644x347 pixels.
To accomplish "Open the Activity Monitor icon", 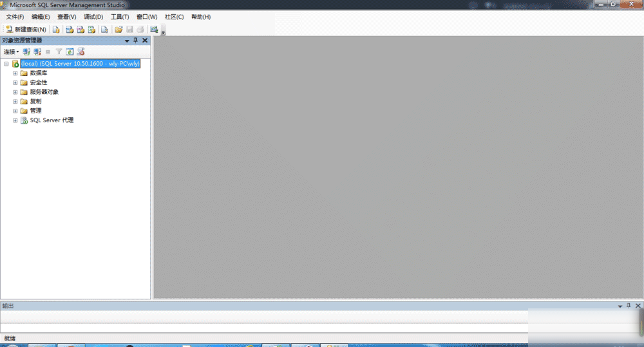I will [x=154, y=30].
